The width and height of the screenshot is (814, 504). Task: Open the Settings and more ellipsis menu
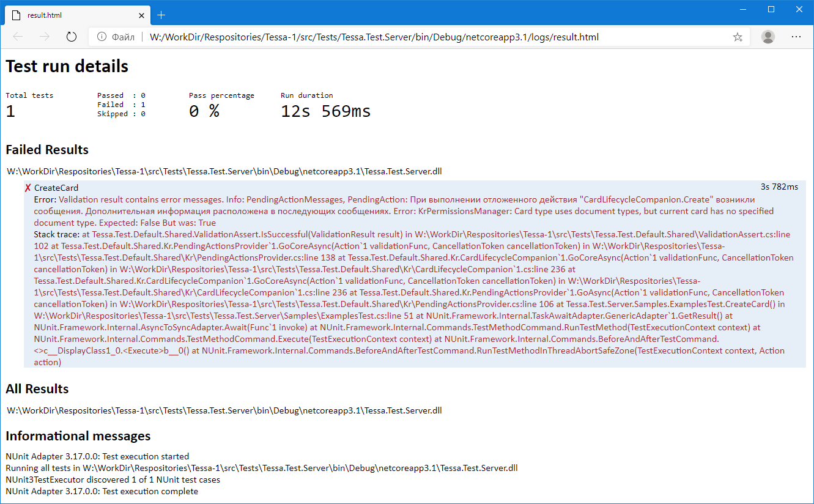click(796, 37)
